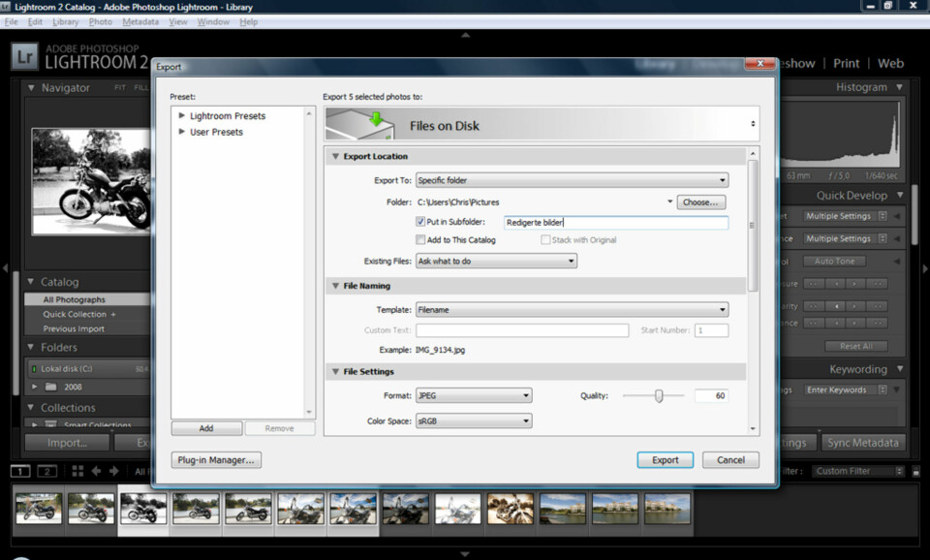Open the Color Space dropdown
Image resolution: width=930 pixels, height=560 pixels.
pyautogui.click(x=474, y=421)
